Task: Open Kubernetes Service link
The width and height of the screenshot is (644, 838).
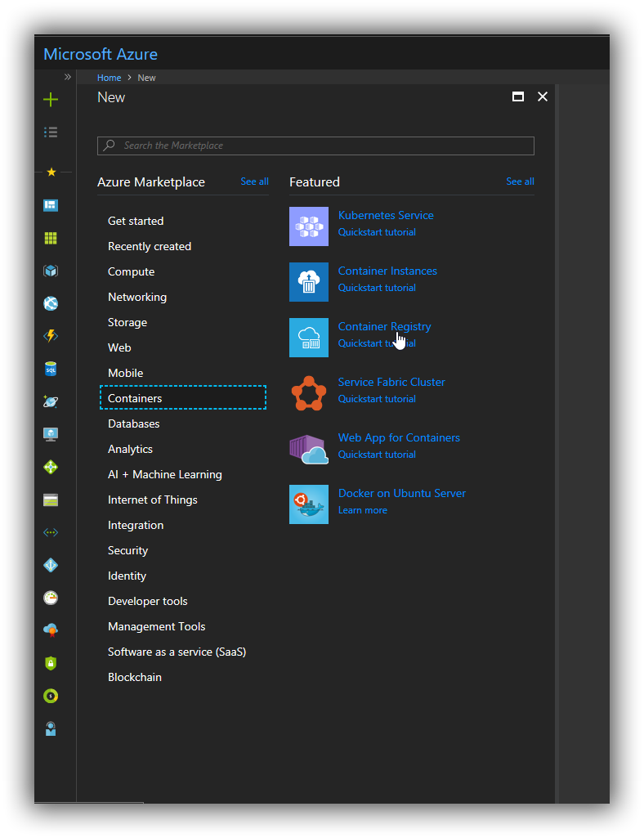Action: point(386,215)
